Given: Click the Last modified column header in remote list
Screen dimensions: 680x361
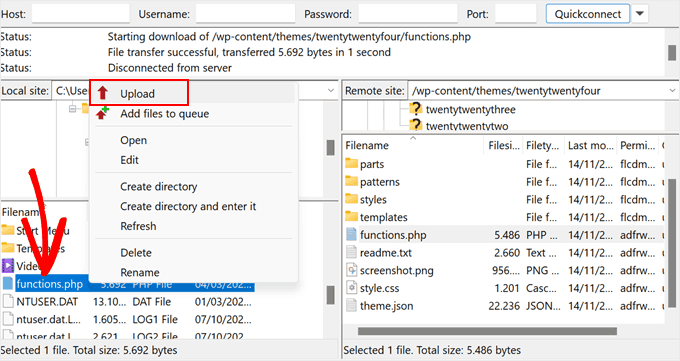Looking at the screenshot, I should coord(591,145).
